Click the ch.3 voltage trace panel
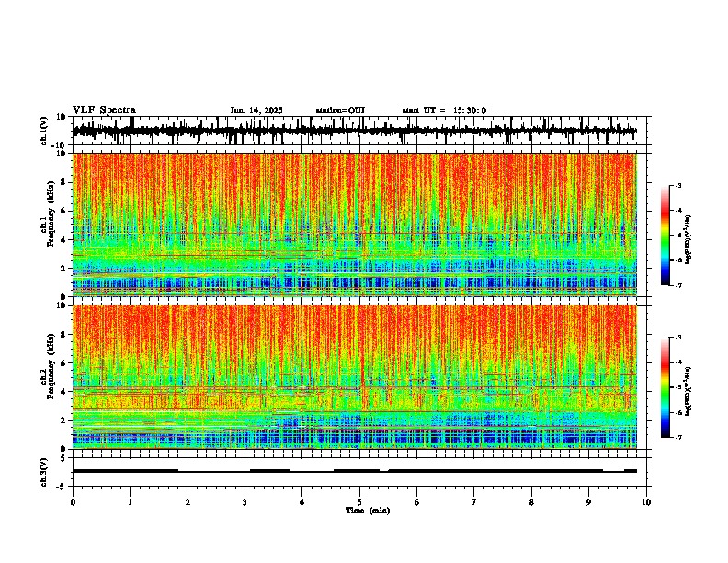 361,472
